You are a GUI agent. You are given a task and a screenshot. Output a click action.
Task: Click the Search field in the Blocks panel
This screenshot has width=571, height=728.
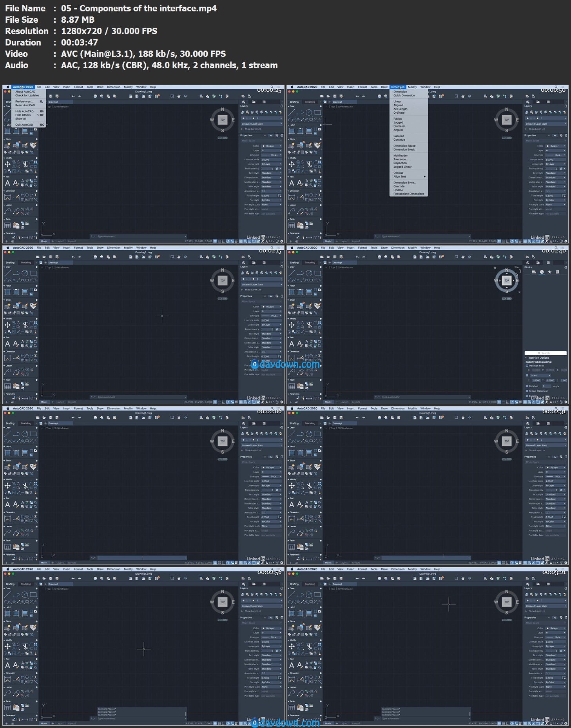[x=546, y=353]
